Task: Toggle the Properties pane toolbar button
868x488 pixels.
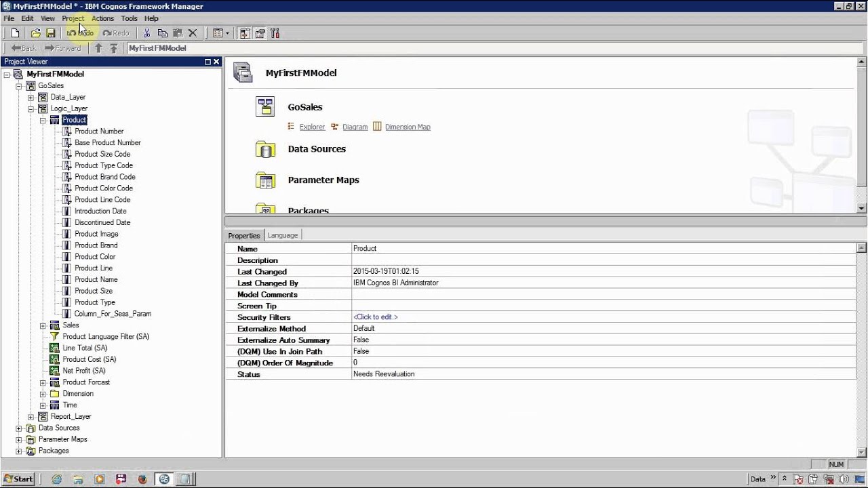Action: [x=260, y=33]
